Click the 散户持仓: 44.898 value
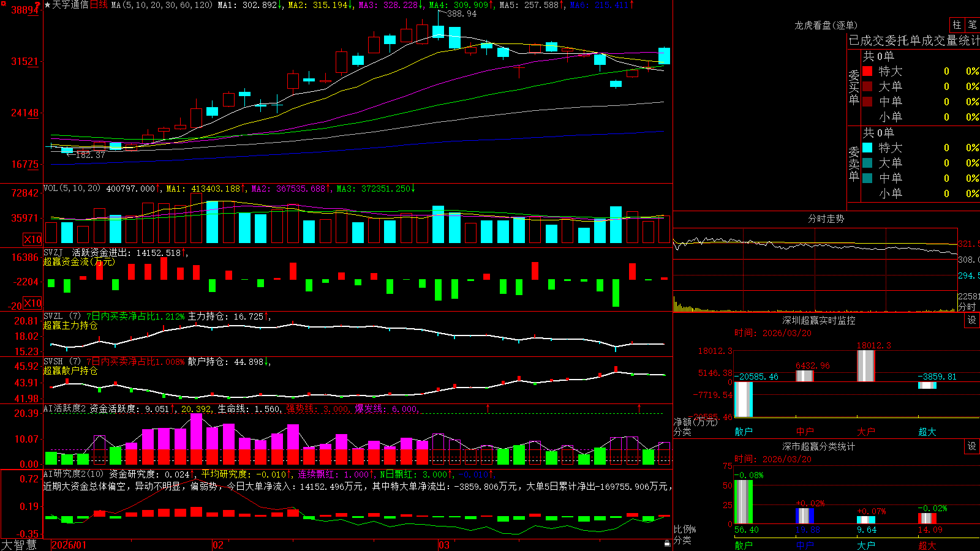This screenshot has width=980, height=551. 229,362
